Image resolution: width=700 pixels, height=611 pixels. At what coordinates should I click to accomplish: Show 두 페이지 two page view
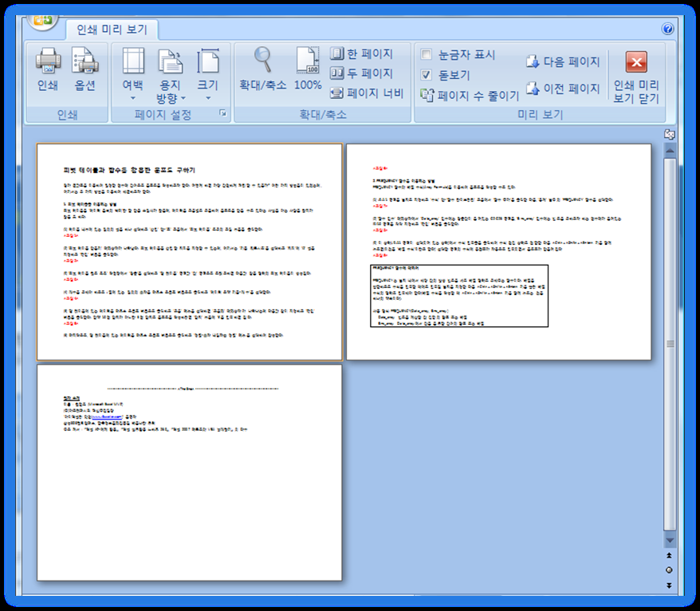pyautogui.click(x=362, y=73)
